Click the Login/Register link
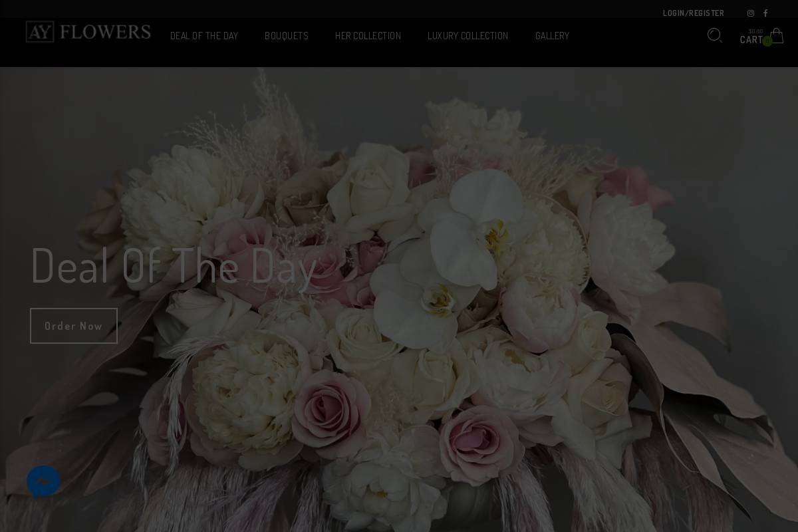 (694, 13)
